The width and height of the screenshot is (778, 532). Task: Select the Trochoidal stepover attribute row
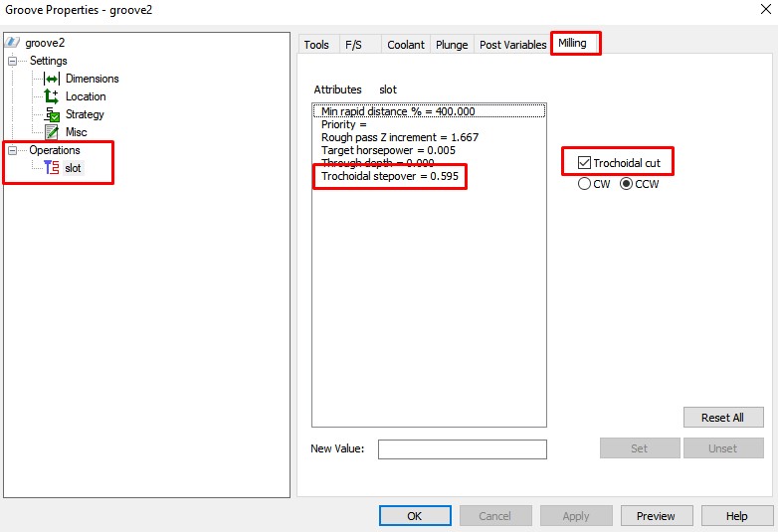point(389,176)
